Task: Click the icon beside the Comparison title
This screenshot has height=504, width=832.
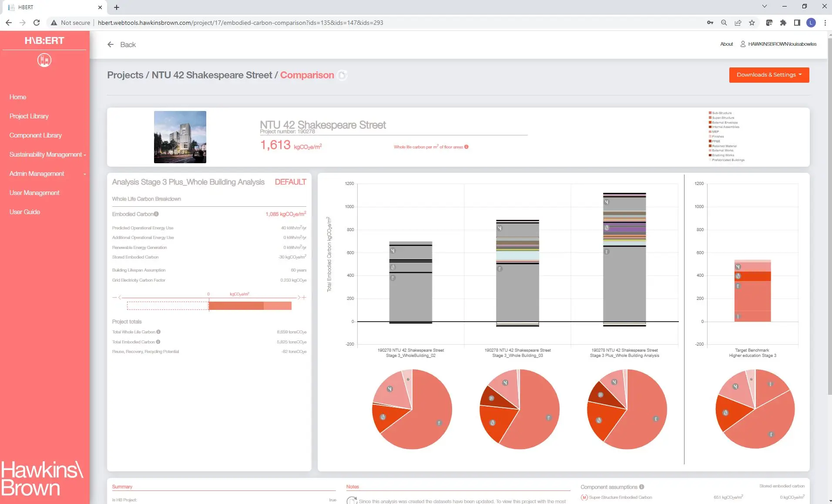Action: coord(342,75)
